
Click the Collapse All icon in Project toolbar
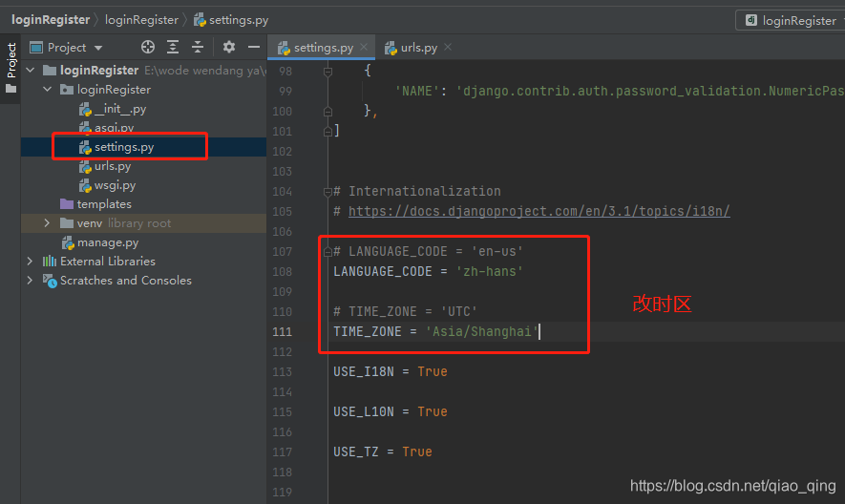pyautogui.click(x=198, y=48)
